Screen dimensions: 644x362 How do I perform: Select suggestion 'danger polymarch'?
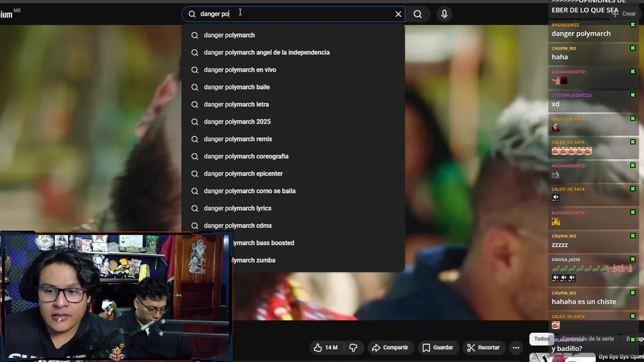coord(293,35)
